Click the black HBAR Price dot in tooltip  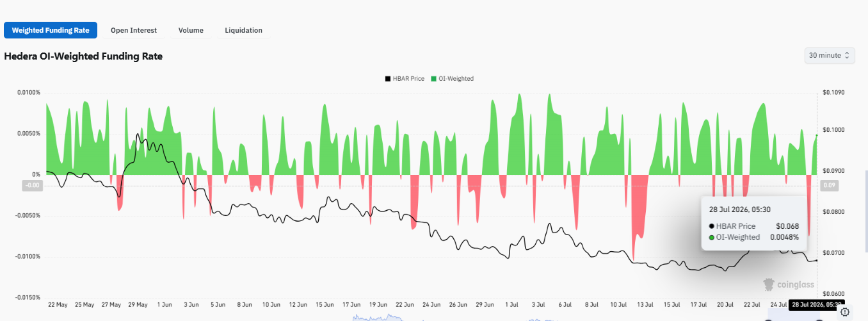click(x=712, y=226)
